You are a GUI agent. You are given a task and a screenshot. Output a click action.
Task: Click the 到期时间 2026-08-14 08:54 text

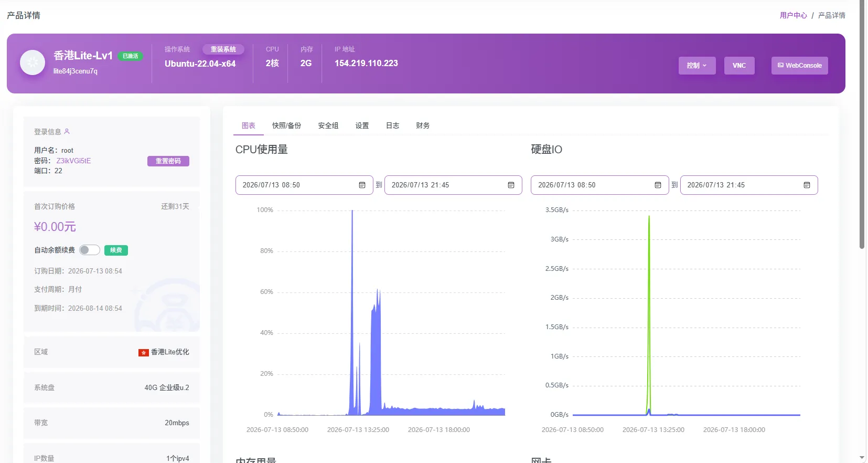click(x=78, y=308)
